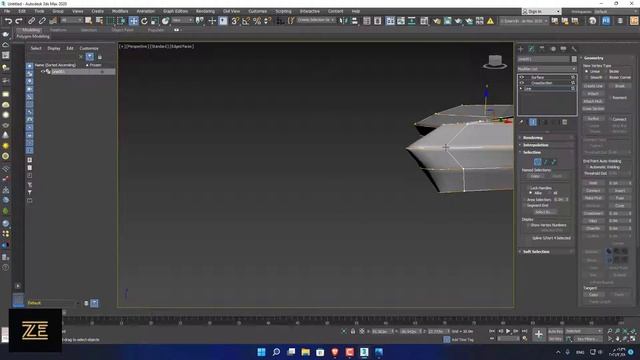Open File Explorer from Windows taskbar
This screenshot has height=360, width=640.
coord(305,352)
